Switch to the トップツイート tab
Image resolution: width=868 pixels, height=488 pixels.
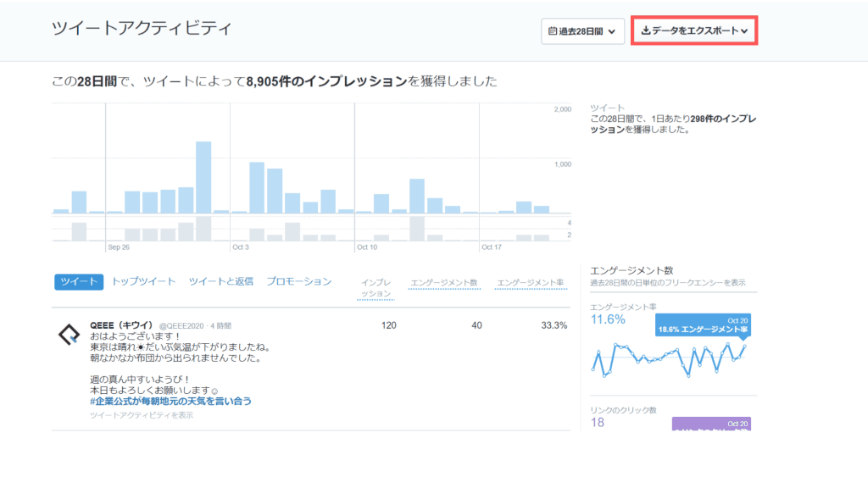click(143, 281)
